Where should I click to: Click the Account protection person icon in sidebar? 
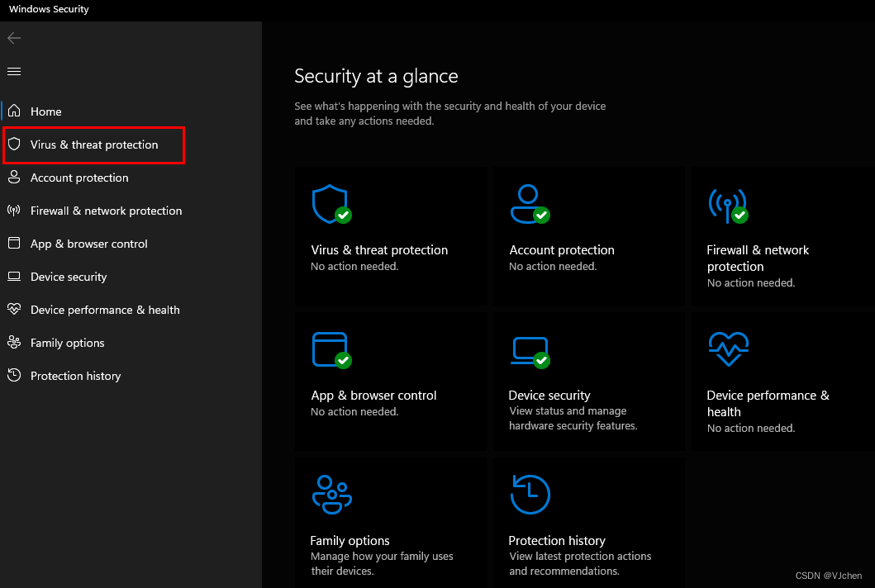pyautogui.click(x=14, y=177)
